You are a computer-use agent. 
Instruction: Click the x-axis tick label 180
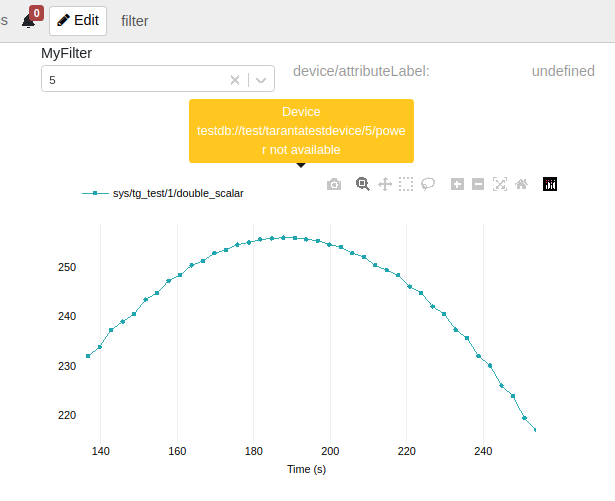[x=254, y=451]
